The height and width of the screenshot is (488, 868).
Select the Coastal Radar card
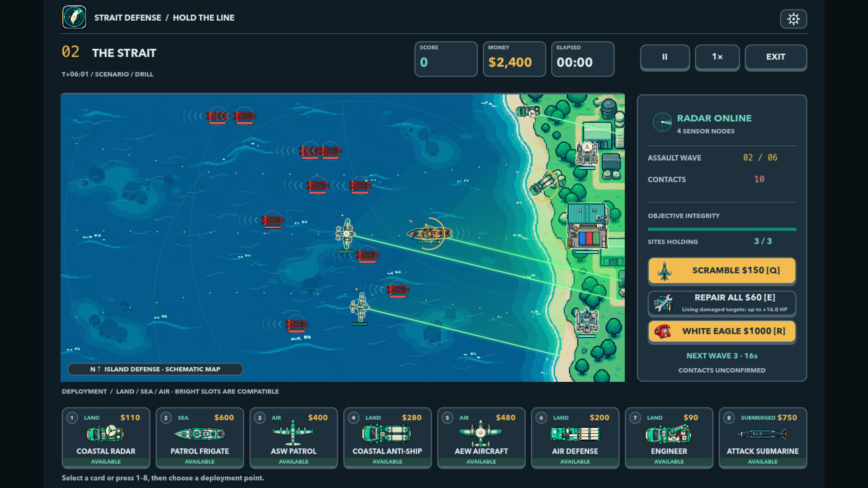(x=106, y=438)
